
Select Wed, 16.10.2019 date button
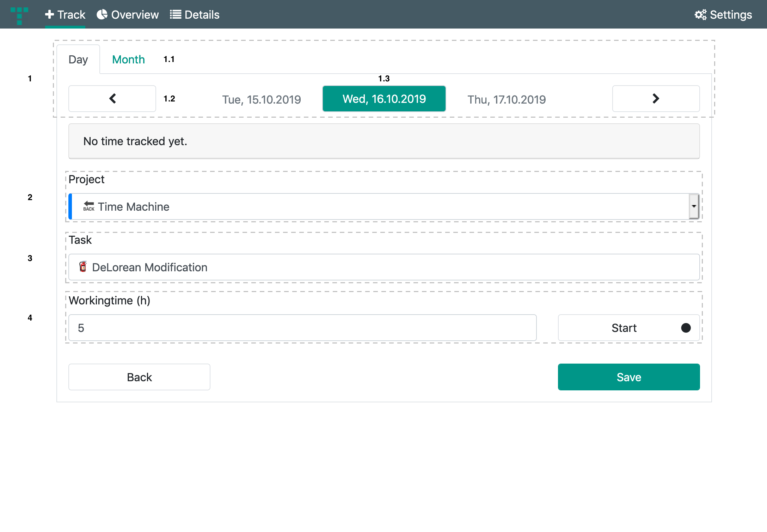click(x=384, y=98)
